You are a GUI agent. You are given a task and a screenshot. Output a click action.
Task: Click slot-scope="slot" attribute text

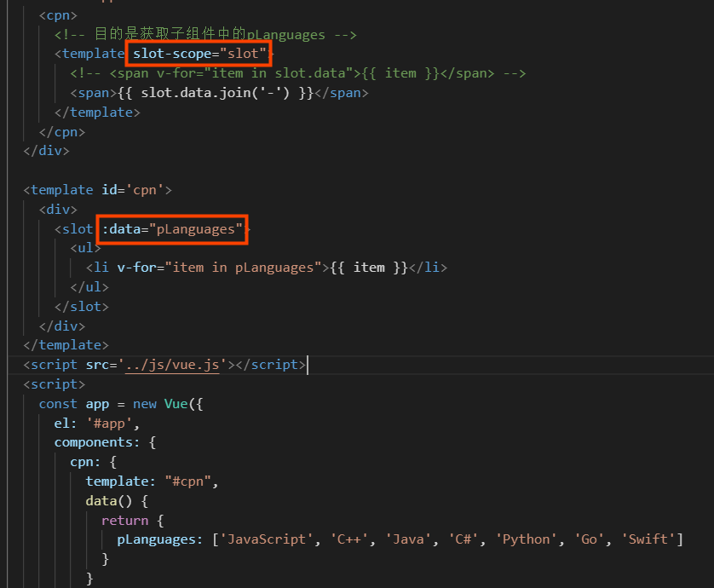(x=199, y=54)
